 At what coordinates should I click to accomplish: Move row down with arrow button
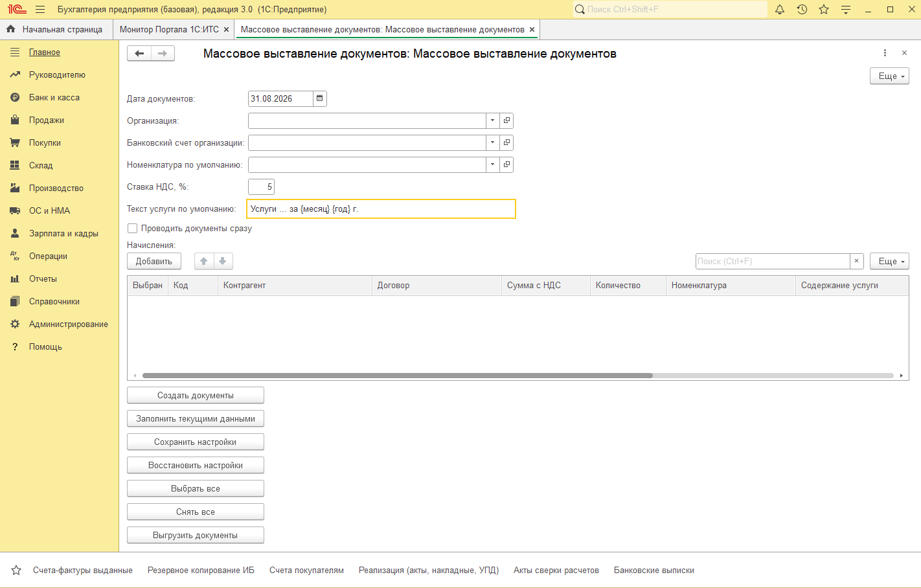point(223,261)
